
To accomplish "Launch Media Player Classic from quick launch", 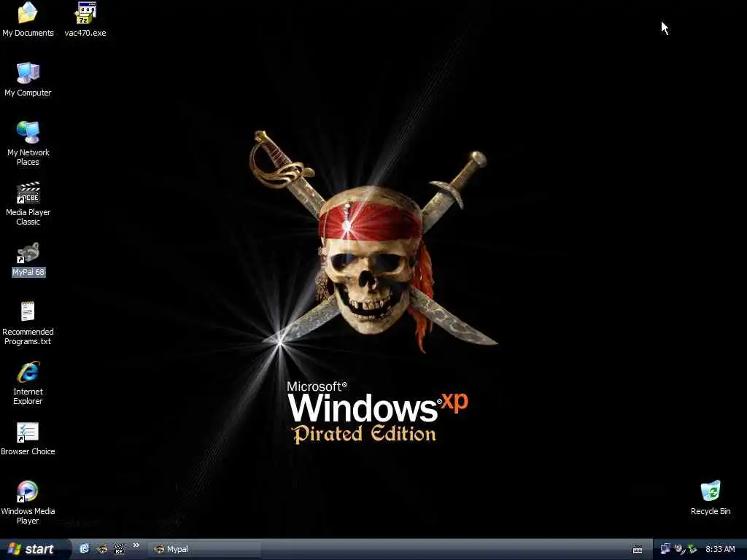I will (119, 548).
